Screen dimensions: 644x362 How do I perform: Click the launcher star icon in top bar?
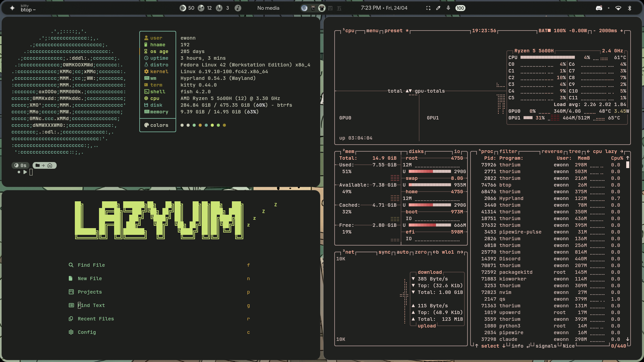pyautogui.click(x=12, y=8)
